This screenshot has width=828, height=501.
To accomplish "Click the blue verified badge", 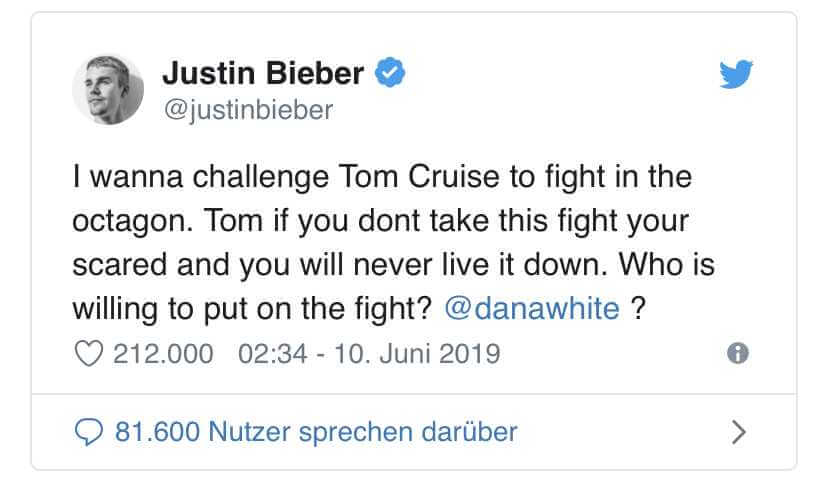I will (390, 72).
